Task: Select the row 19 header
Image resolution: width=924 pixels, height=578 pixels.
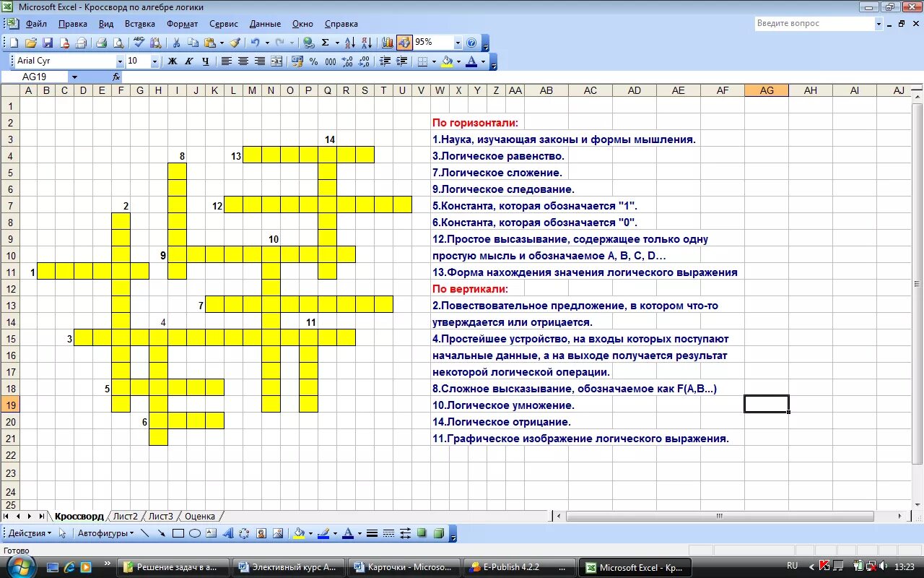Action: (x=10, y=405)
